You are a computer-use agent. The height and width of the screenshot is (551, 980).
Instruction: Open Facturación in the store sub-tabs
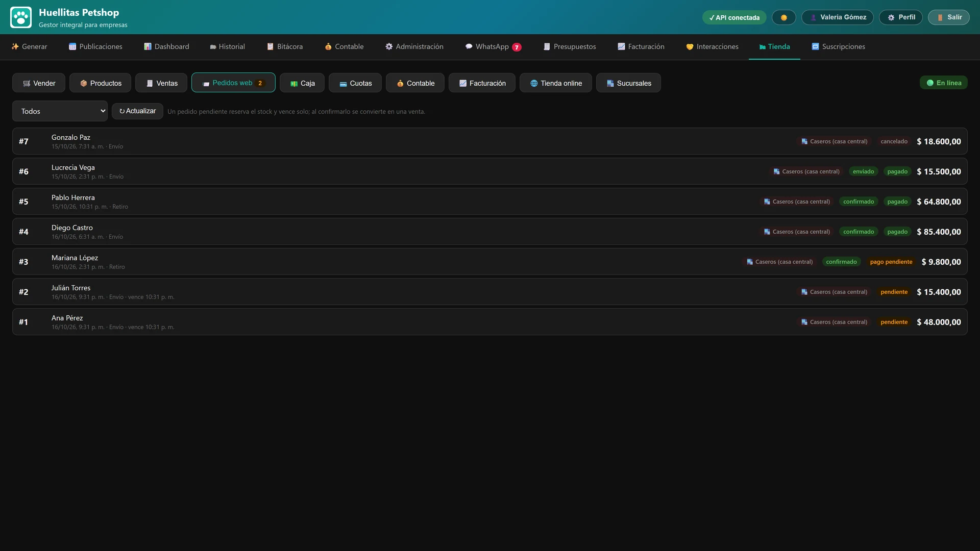[x=482, y=83]
